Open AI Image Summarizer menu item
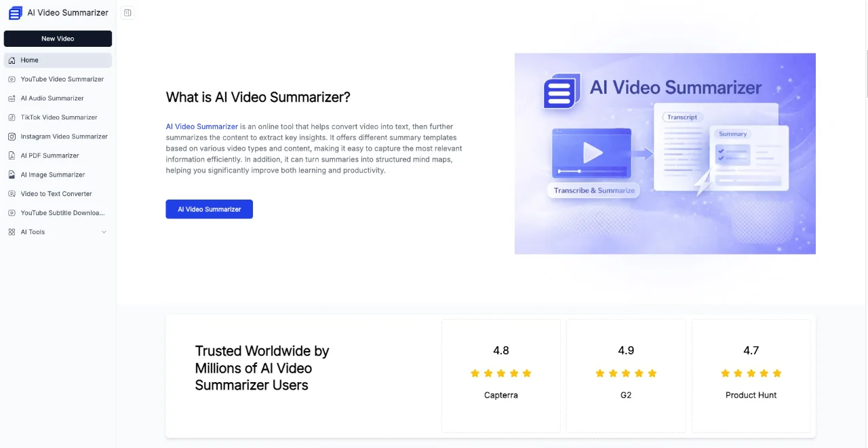The width and height of the screenshot is (868, 448). [x=58, y=174]
